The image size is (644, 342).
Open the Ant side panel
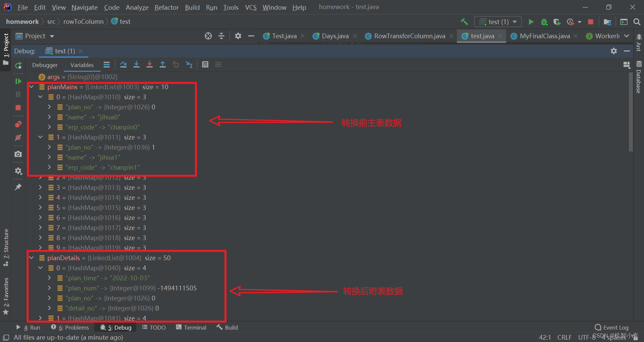click(639, 42)
